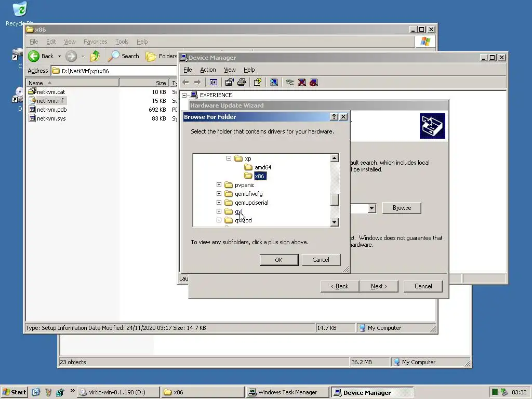Screen dimensions: 532x399
Task: Open Back history dropdown in Explorer
Action: 59,56
